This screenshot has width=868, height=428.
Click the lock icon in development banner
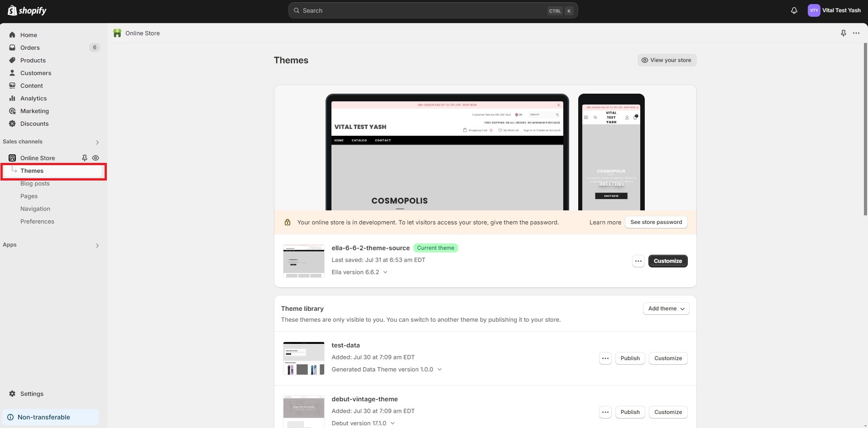[x=287, y=222]
